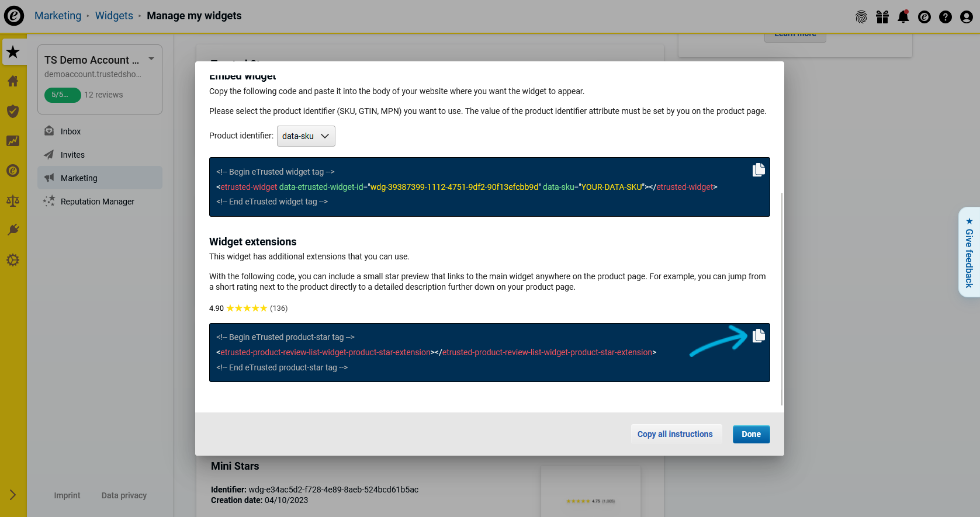Screen dimensions: 980x517
Task: Click the Data privacy footer link
Action: click(x=124, y=495)
